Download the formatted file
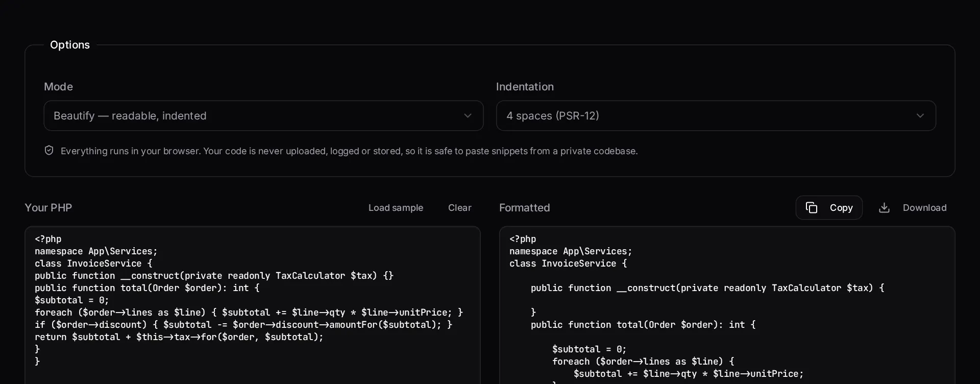This screenshot has width=980, height=384. tap(913, 208)
